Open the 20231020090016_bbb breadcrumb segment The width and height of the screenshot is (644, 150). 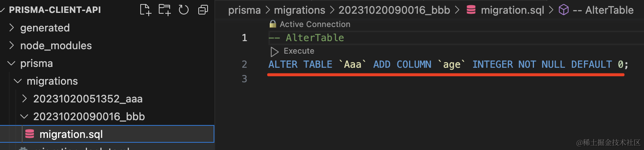(x=394, y=10)
